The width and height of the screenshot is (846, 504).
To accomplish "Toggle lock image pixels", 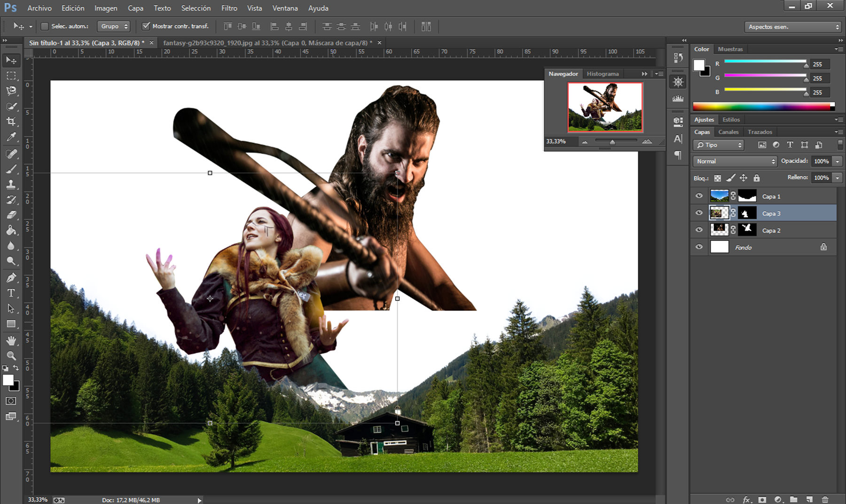I will (x=730, y=178).
